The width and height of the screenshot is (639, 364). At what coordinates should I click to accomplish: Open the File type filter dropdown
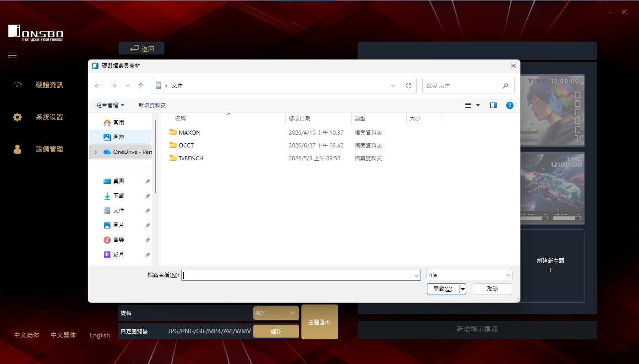click(469, 275)
